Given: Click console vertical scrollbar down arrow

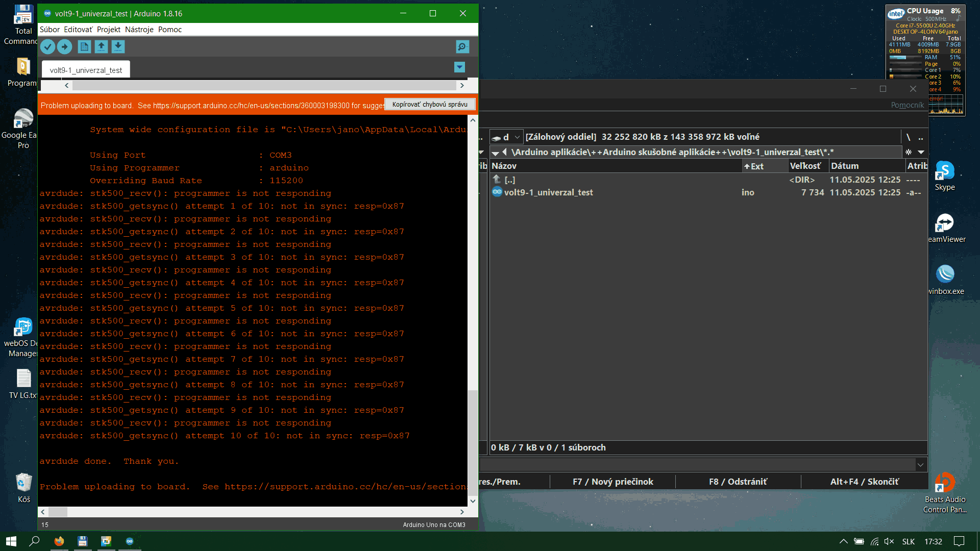Looking at the screenshot, I should click(473, 501).
